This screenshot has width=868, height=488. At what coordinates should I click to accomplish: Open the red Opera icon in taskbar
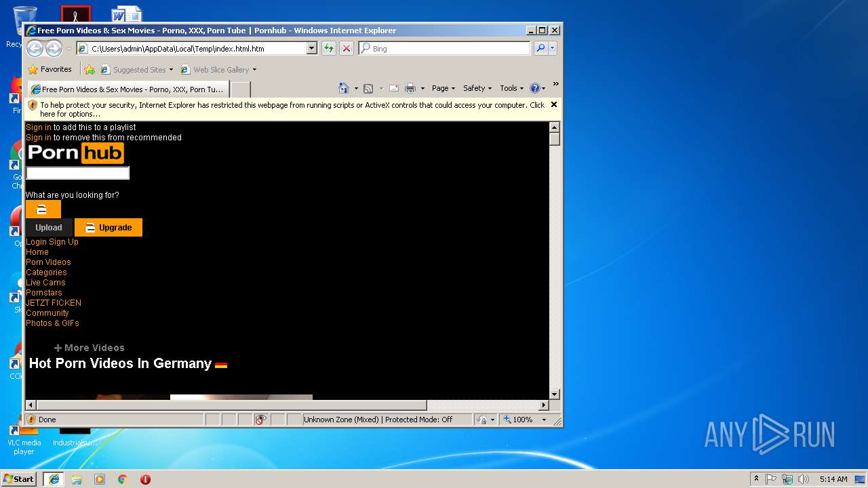point(145,479)
